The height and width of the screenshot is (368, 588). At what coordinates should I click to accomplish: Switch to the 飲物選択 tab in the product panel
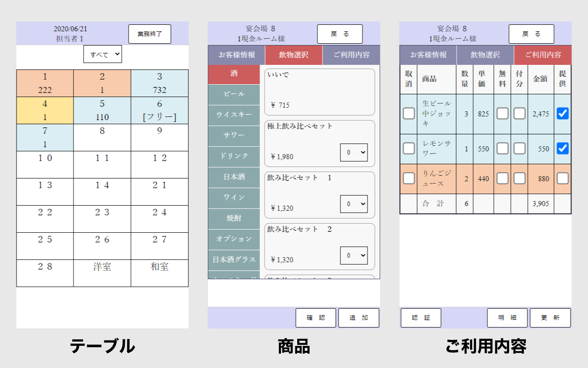coord(294,55)
